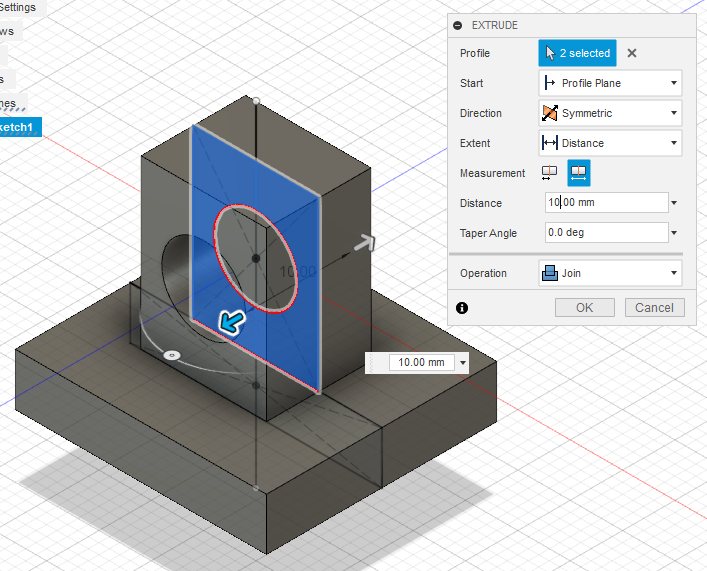This screenshot has height=571, width=707.
Task: Open the Direction 'Symmetric' dropdown
Action: click(x=610, y=113)
